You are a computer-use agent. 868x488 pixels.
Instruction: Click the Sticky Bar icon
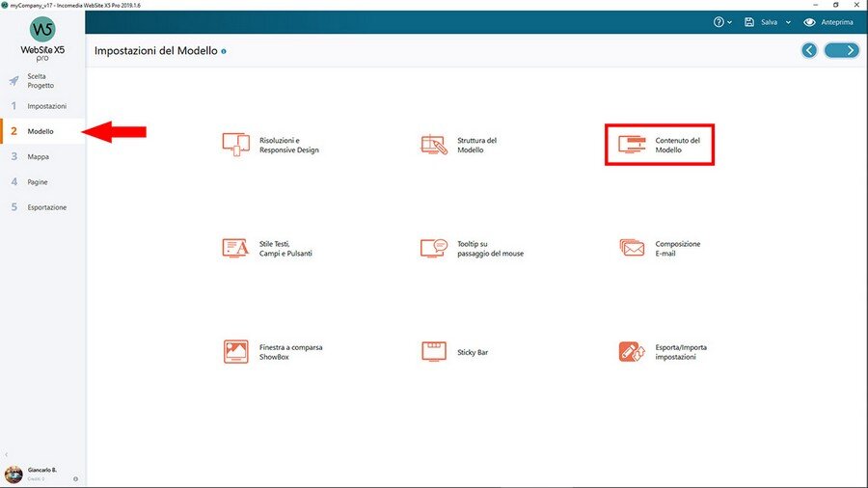point(434,352)
